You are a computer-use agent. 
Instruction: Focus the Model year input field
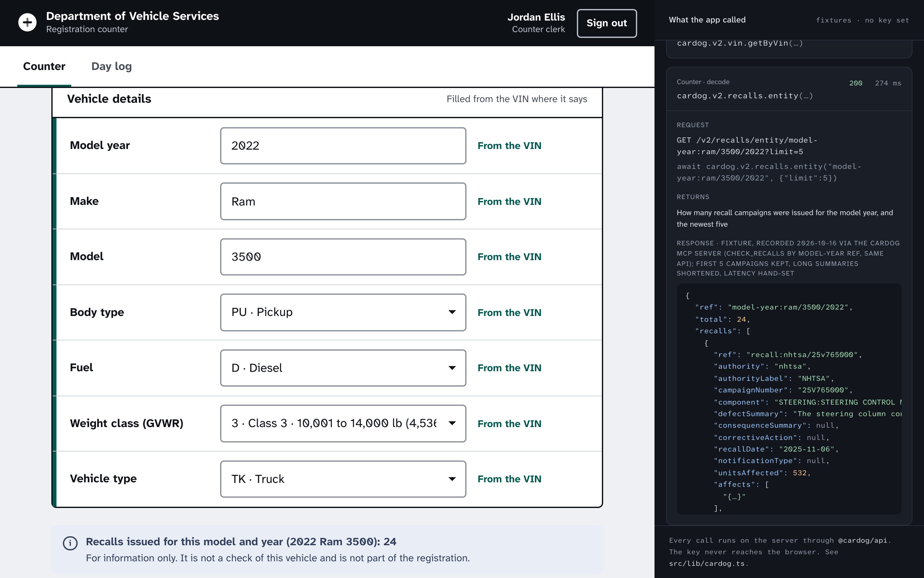343,146
